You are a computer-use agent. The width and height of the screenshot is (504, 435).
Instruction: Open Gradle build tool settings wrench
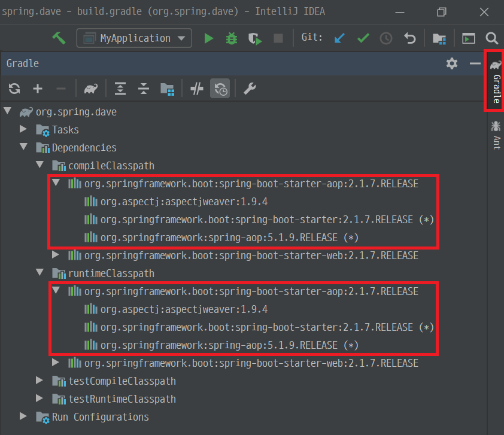[x=250, y=89]
